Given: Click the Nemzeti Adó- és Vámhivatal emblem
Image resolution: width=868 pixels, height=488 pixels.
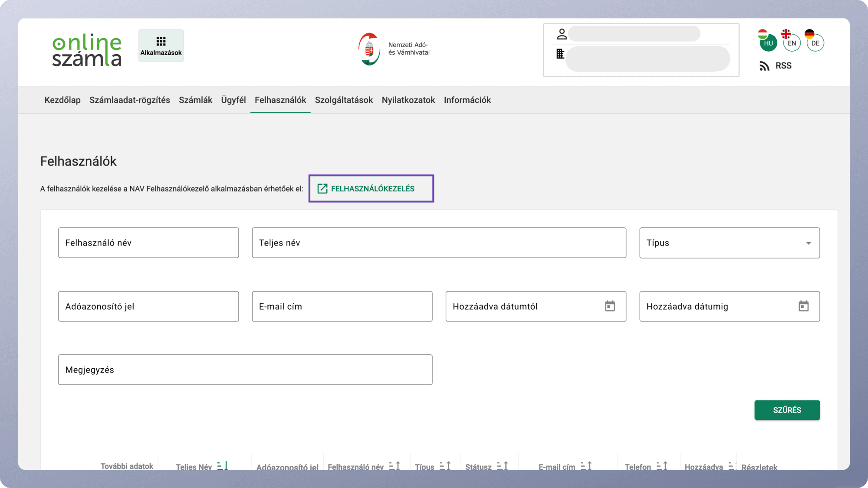Looking at the screenshot, I should point(369,49).
